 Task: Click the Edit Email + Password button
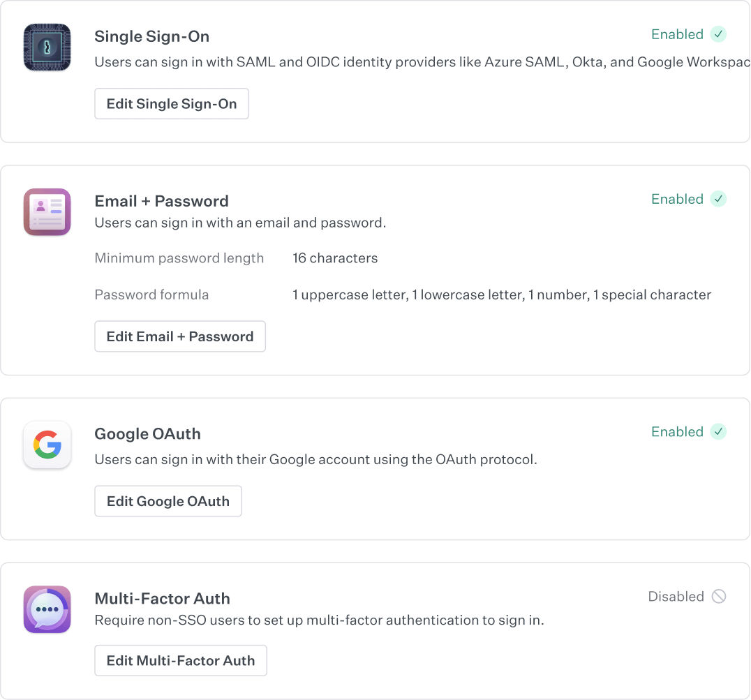click(179, 336)
